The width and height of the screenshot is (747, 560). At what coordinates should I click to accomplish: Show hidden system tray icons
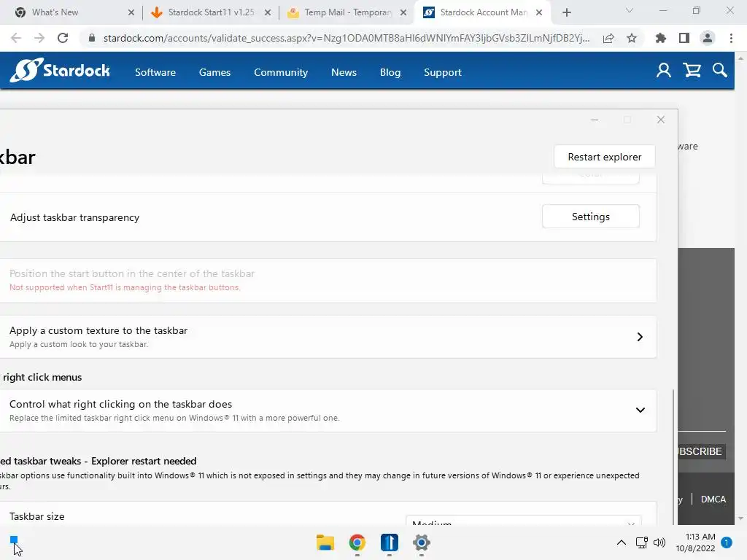tap(622, 542)
